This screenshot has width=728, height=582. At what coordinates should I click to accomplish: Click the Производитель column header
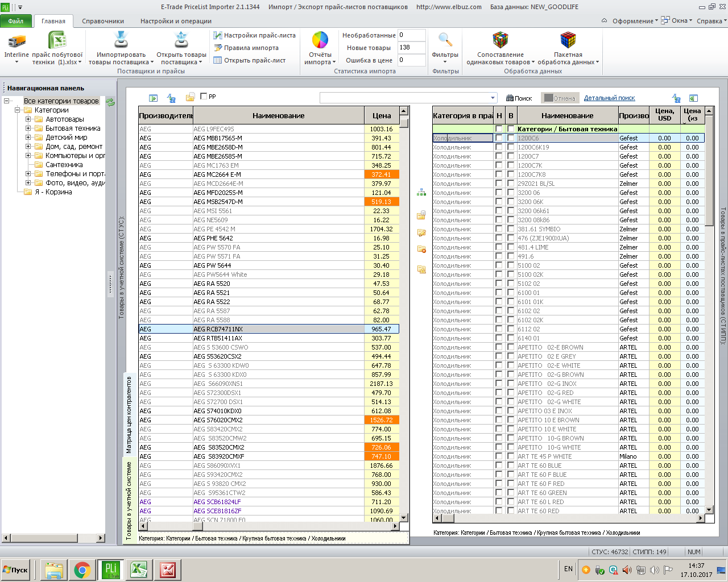(x=166, y=115)
